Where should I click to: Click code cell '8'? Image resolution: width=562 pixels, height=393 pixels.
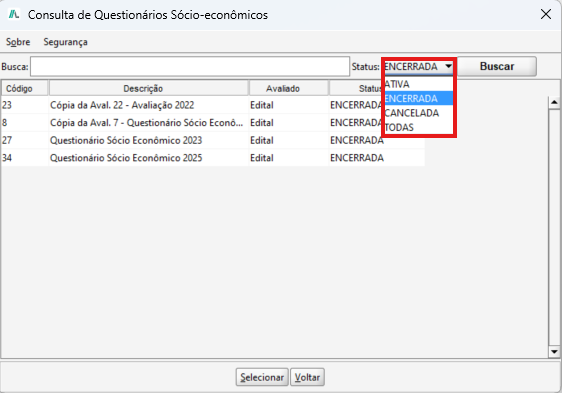click(x=25, y=123)
